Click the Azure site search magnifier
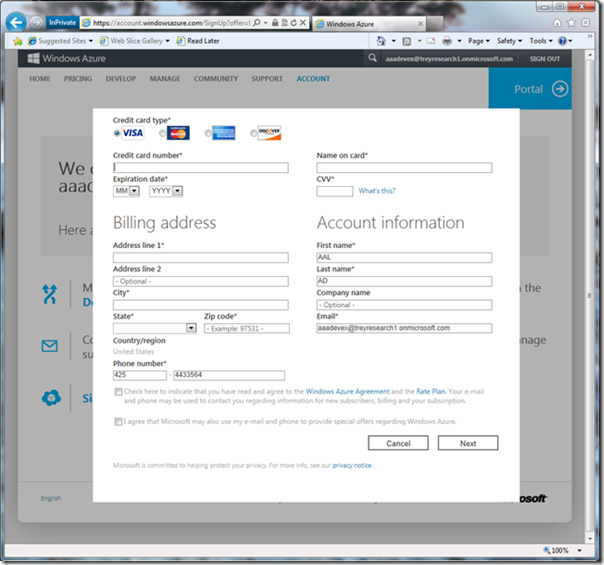604x565 pixels. click(372, 58)
